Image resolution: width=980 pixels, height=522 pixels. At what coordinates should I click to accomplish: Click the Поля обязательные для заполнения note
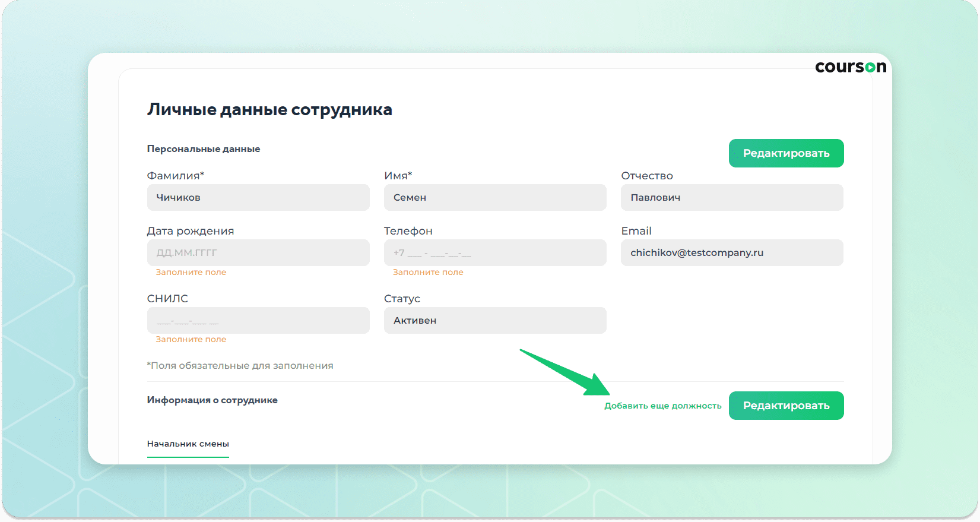pyautogui.click(x=240, y=366)
